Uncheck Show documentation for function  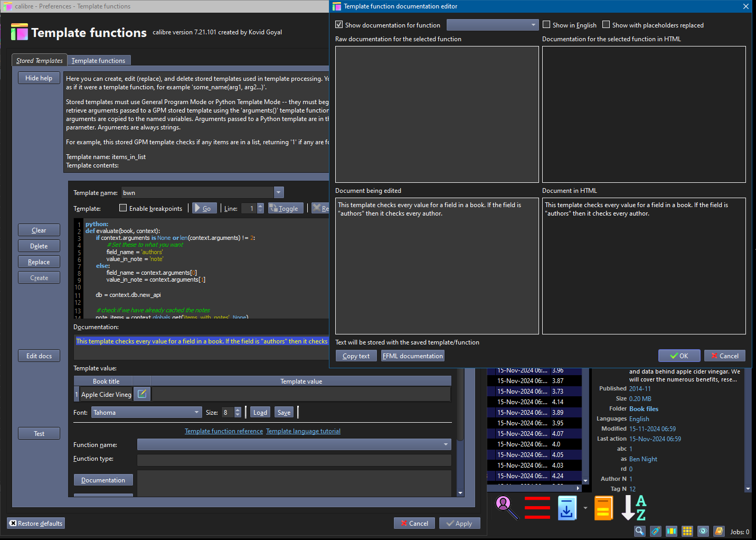point(339,25)
